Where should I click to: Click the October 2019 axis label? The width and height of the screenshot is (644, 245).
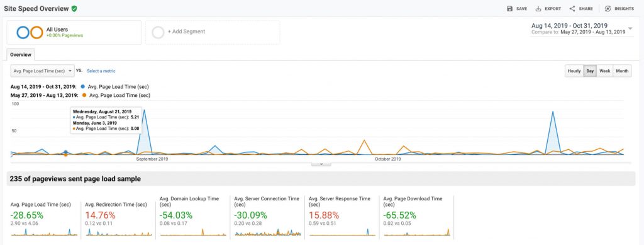[387, 159]
